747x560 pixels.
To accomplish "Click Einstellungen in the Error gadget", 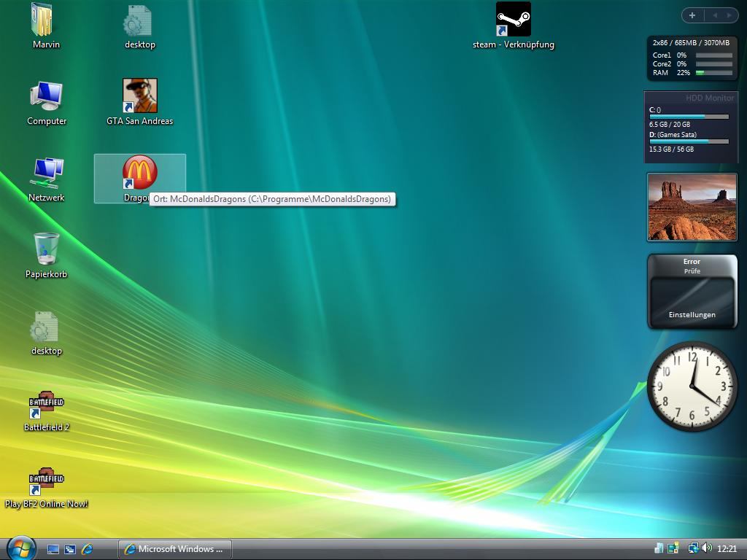I will click(x=692, y=315).
